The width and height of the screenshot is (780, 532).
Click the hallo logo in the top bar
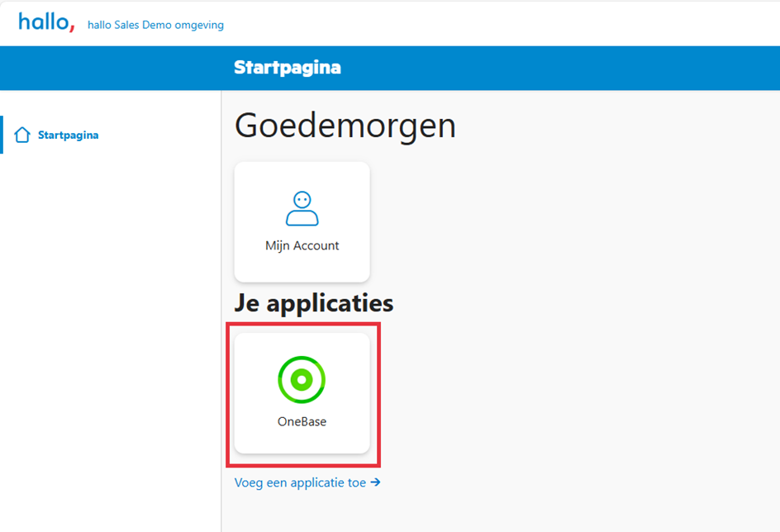[45, 21]
